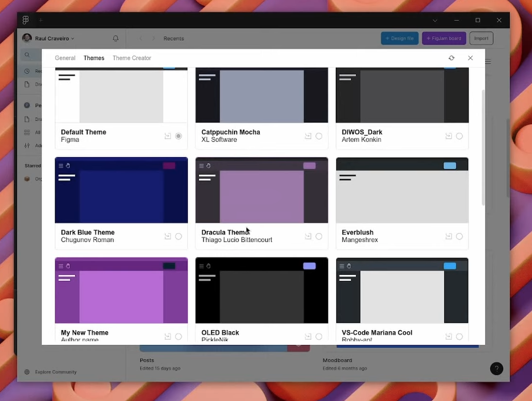Click the edit icon for Dark Blue Theme

coord(168,237)
